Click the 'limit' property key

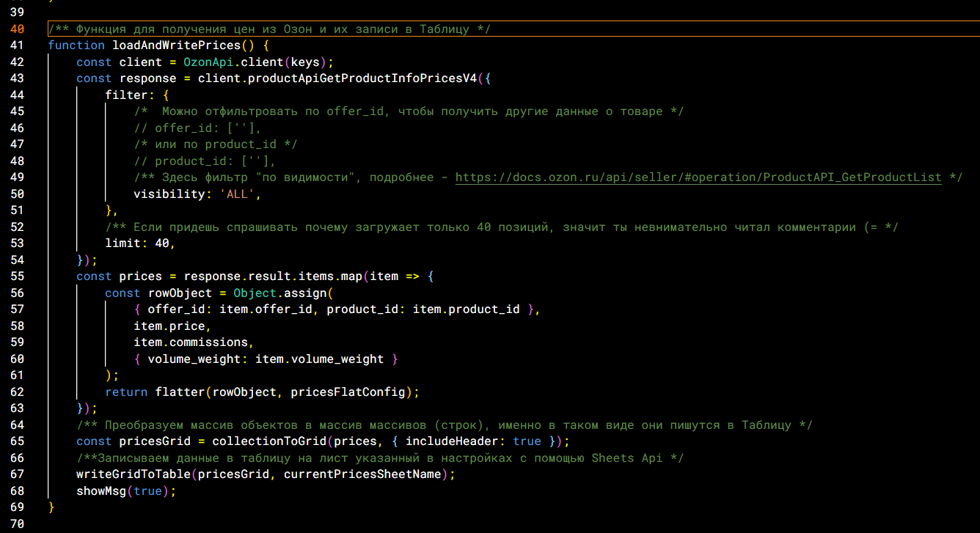[123, 243]
